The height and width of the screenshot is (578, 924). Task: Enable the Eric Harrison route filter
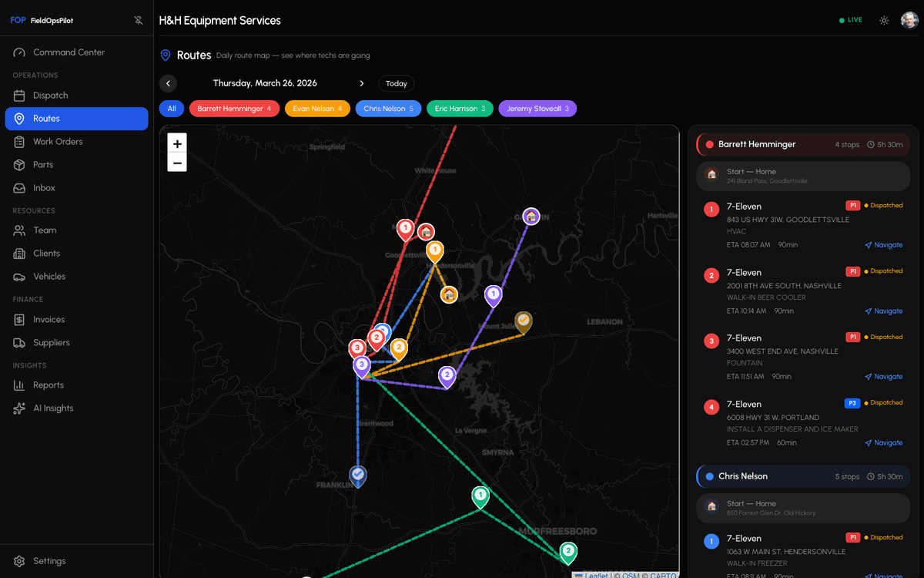pos(460,109)
